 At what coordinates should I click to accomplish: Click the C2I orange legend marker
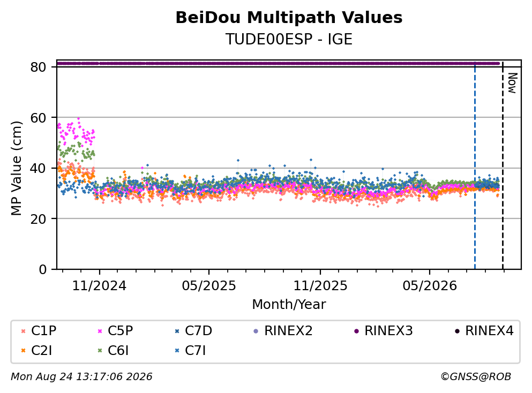click(24, 351)
